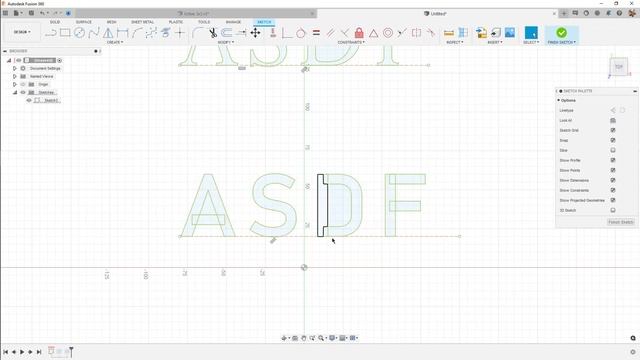Open the Measure tool

point(449,33)
